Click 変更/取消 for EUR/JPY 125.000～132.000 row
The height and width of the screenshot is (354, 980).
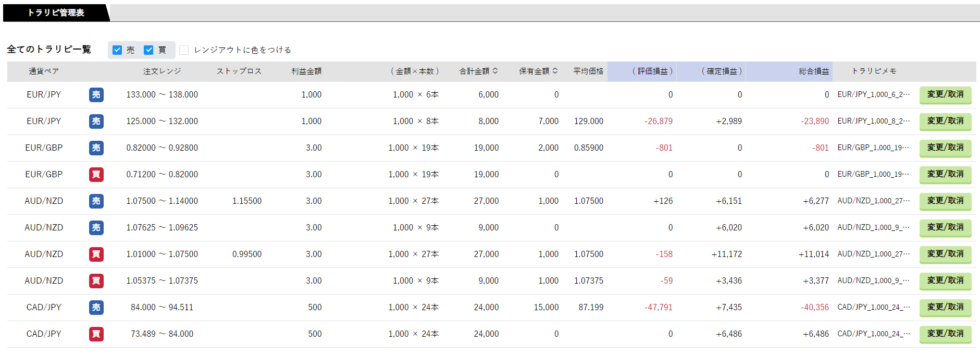[x=945, y=121]
